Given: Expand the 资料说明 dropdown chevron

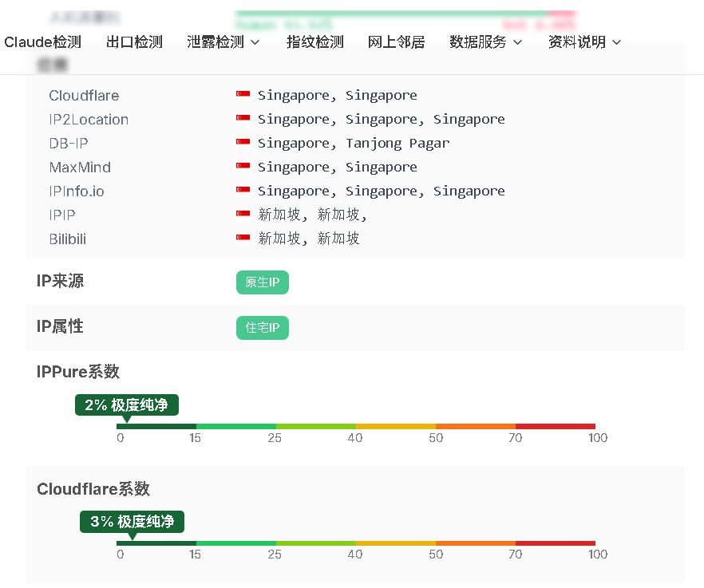Looking at the screenshot, I should pyautogui.click(x=617, y=42).
